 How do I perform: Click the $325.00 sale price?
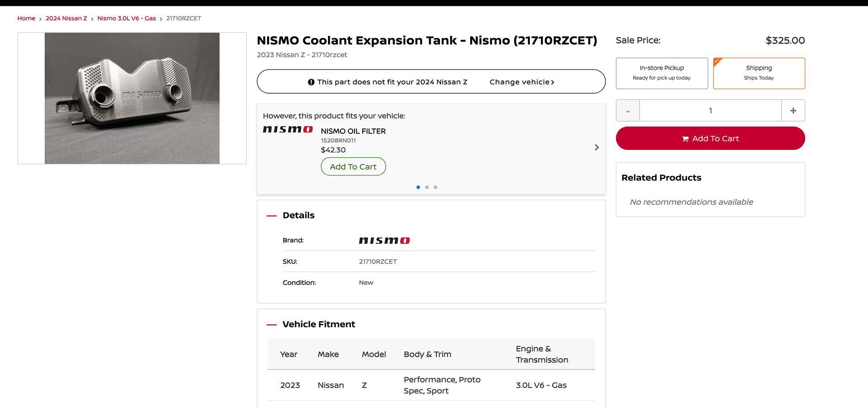click(x=785, y=40)
